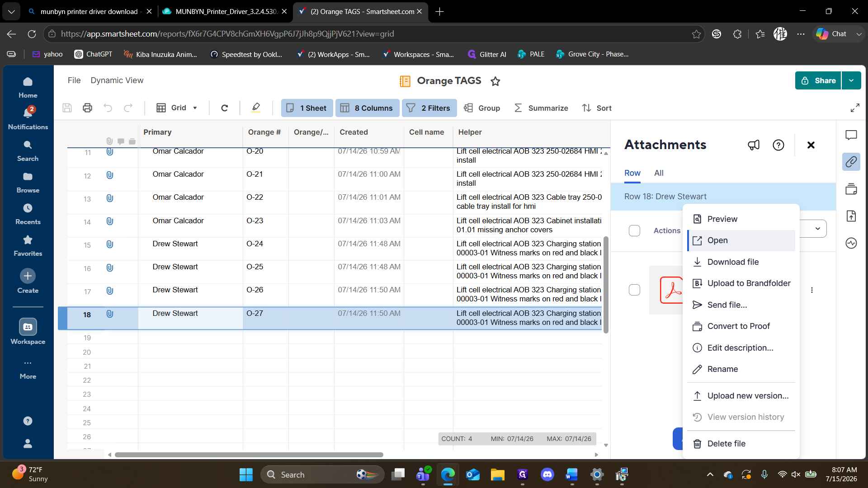Toggle select-all attachments checkbox

[635, 231]
